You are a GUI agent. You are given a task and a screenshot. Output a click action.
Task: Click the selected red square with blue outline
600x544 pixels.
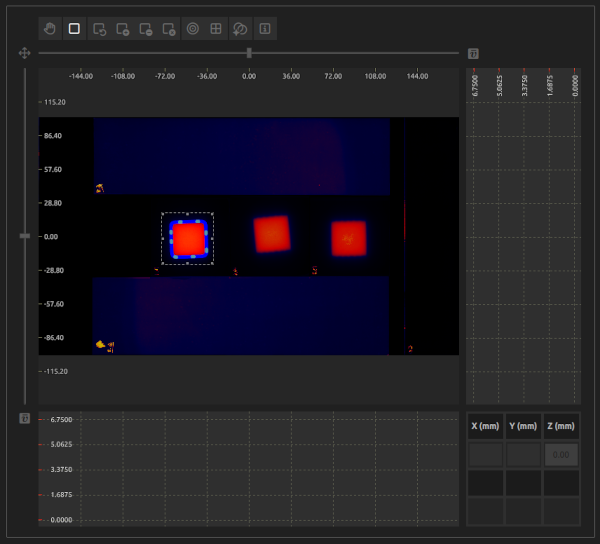click(189, 239)
